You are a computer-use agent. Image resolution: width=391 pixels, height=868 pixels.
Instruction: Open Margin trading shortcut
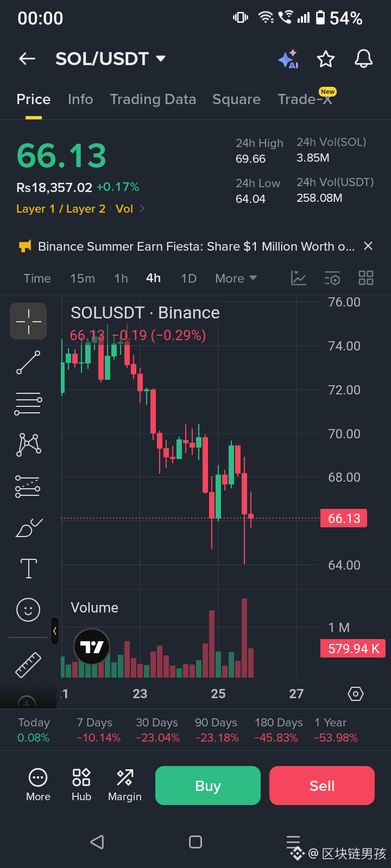[x=125, y=785]
